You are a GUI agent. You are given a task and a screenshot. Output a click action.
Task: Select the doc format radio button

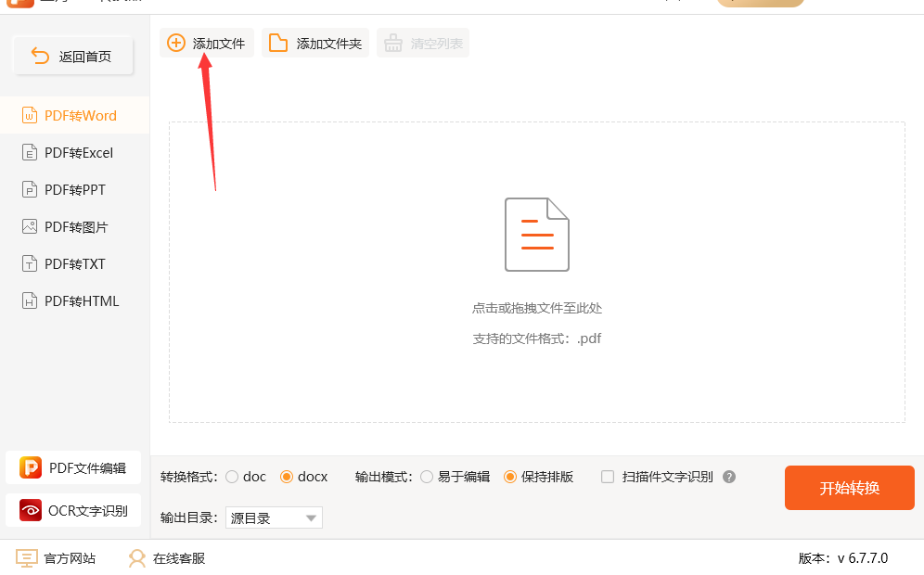click(232, 477)
